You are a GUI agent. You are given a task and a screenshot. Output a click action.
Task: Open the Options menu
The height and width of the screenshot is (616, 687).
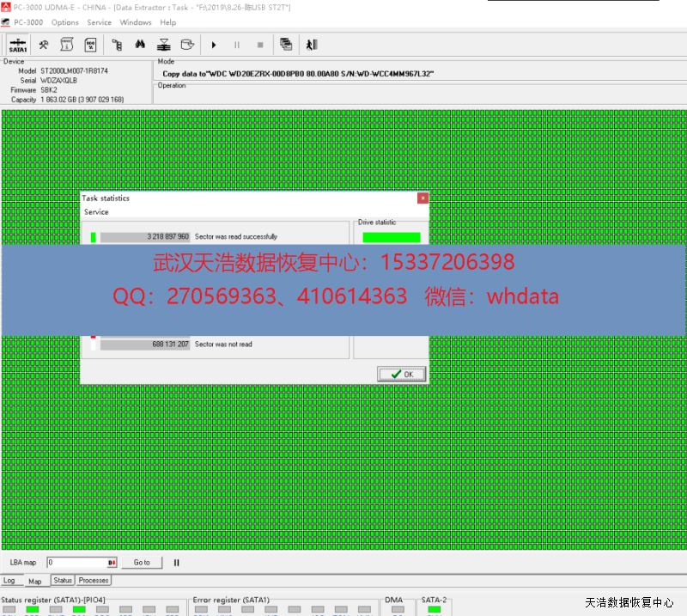[64, 22]
